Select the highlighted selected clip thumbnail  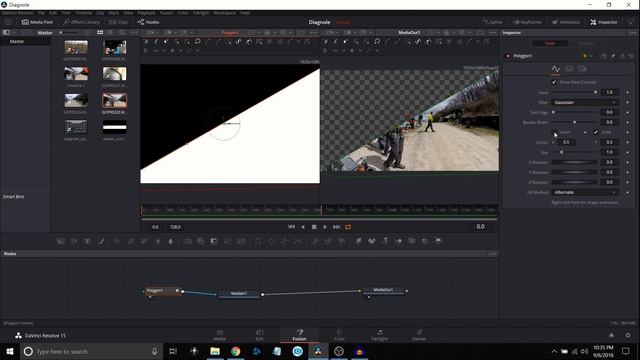click(x=115, y=100)
